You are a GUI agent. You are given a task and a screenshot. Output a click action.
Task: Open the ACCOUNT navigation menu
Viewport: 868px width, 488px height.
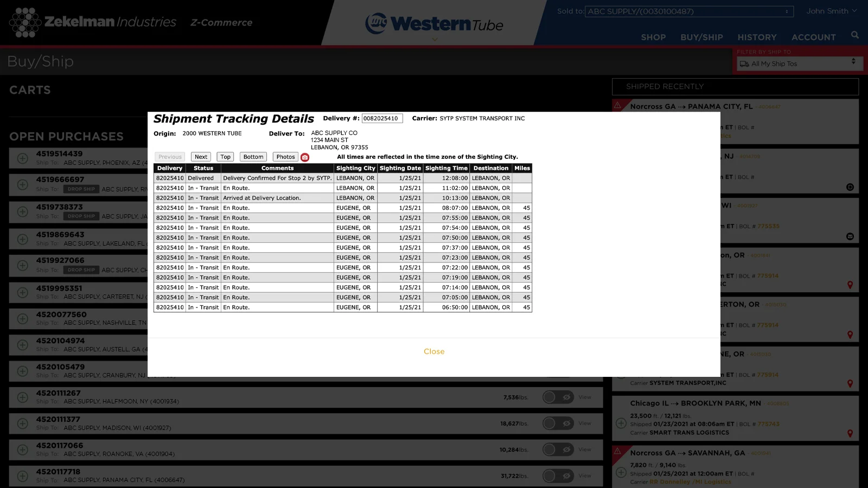813,37
